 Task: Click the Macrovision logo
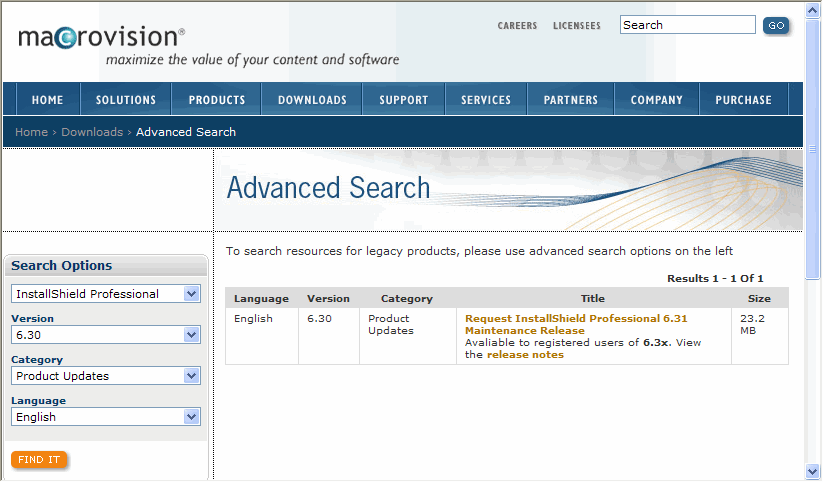tap(101, 38)
